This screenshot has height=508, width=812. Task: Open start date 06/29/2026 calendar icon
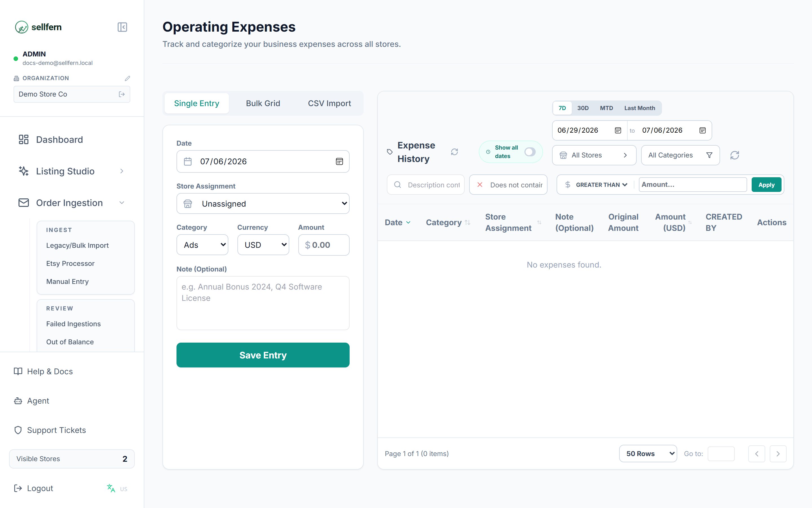618,130
